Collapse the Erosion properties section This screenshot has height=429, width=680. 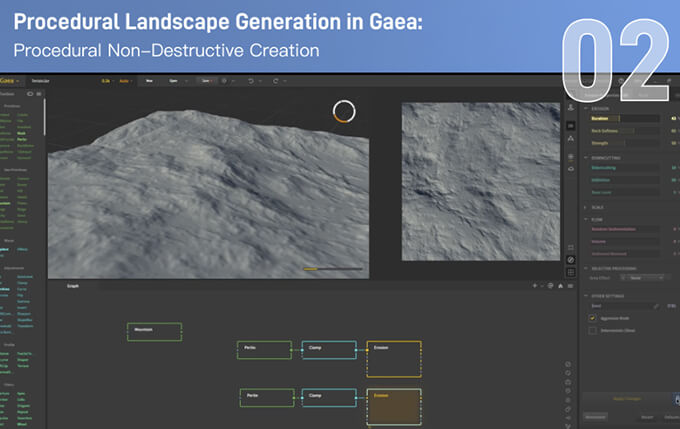tap(586, 108)
